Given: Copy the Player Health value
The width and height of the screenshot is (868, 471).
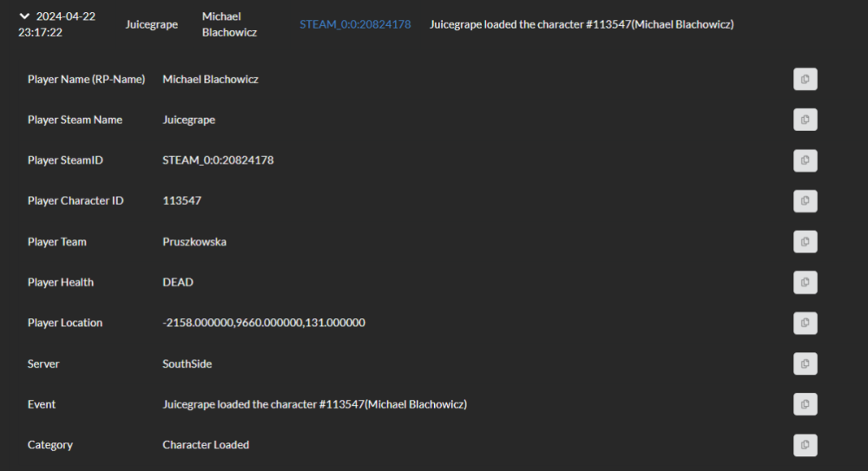Looking at the screenshot, I should tap(805, 282).
